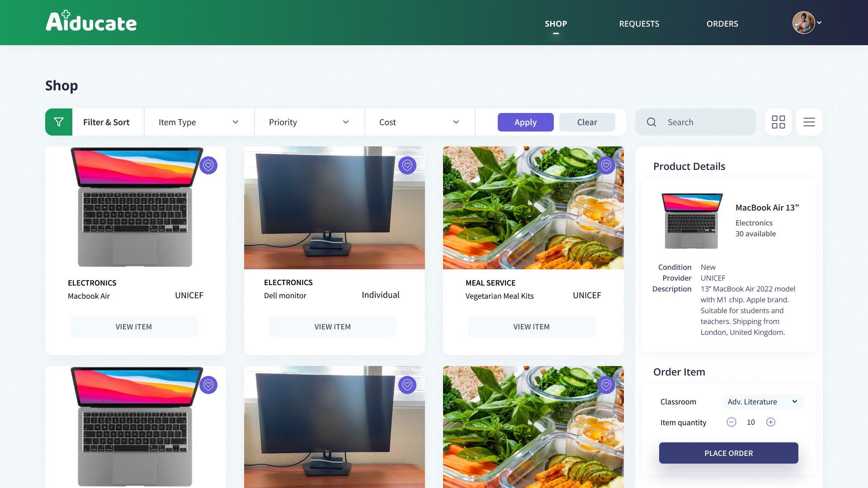Click the Dell monitor product image in the top row

pyautogui.click(x=335, y=208)
